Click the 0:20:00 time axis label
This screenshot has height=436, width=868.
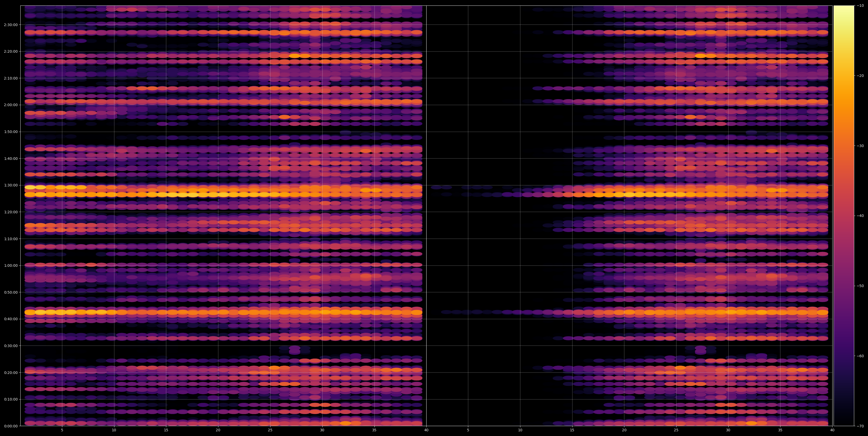[11, 373]
